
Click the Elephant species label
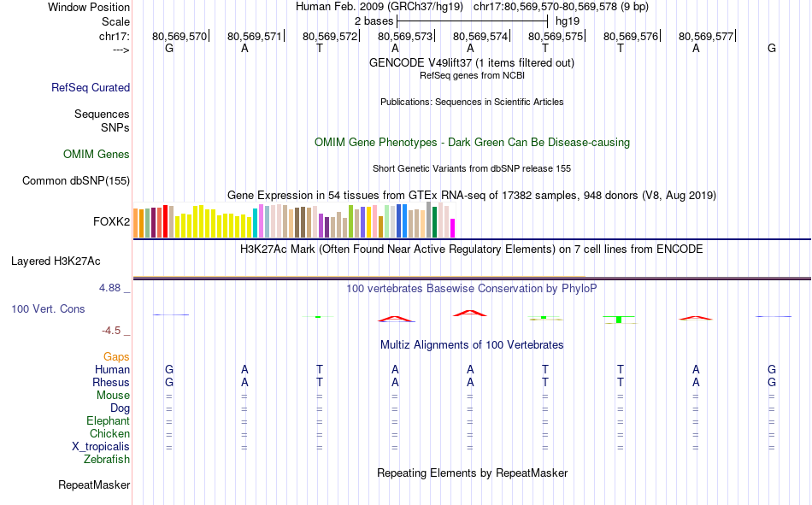pyautogui.click(x=108, y=421)
